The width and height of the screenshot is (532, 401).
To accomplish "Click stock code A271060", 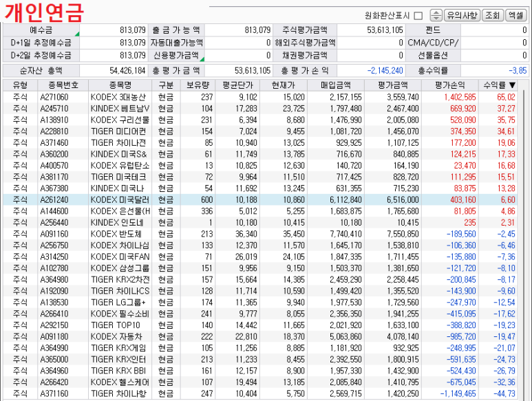I will 54,97.
